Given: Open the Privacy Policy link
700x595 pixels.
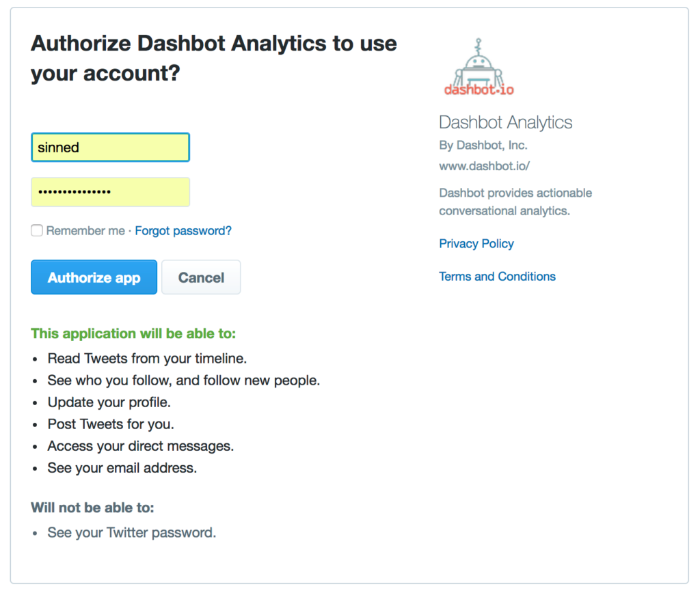Looking at the screenshot, I should click(476, 243).
